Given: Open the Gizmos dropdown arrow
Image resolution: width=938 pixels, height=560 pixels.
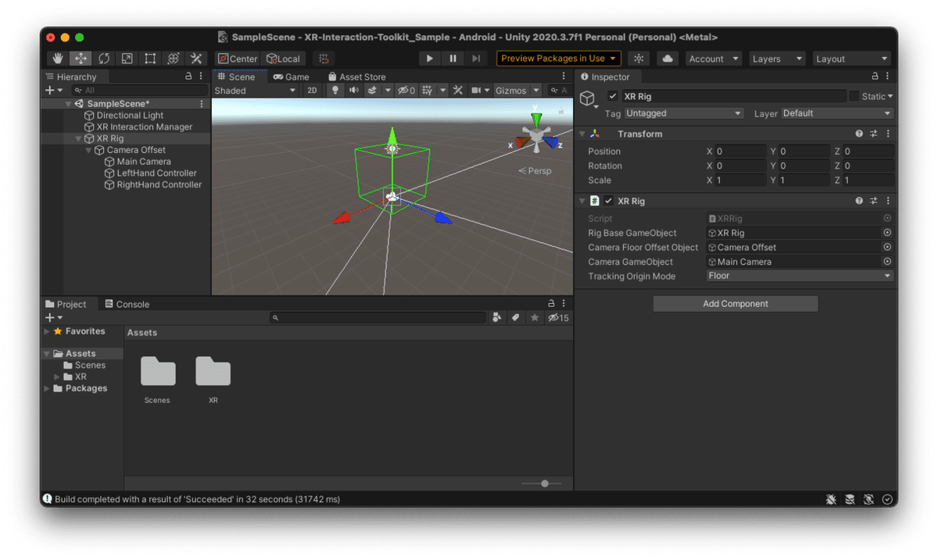Looking at the screenshot, I should [535, 91].
